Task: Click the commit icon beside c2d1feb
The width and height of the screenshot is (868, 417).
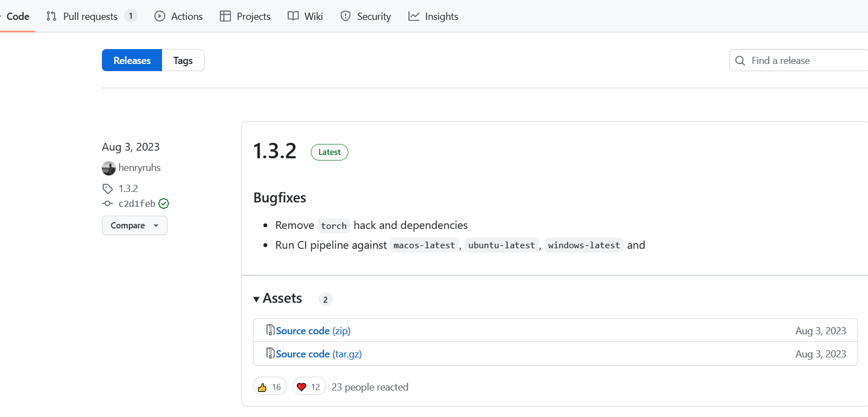Action: pos(107,204)
